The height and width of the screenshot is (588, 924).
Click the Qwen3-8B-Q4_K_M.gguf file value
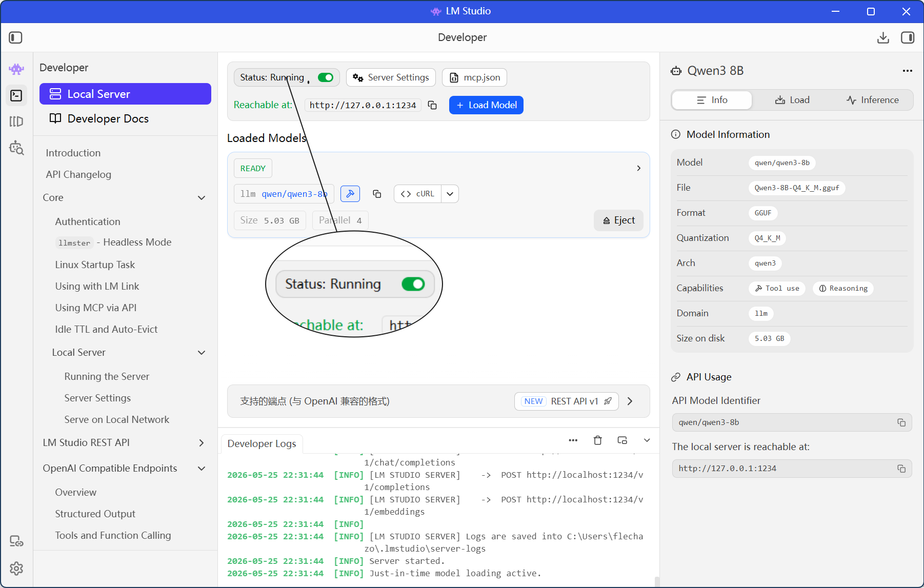click(x=797, y=188)
